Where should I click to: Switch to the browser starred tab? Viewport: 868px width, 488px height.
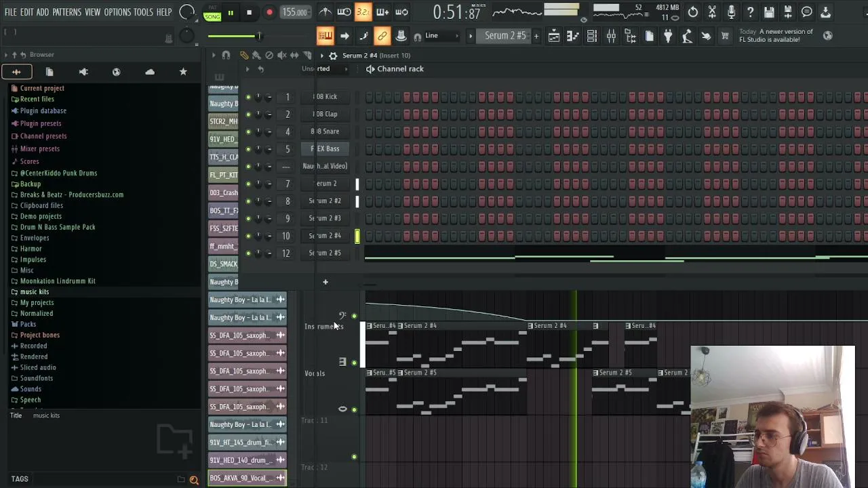click(x=183, y=72)
